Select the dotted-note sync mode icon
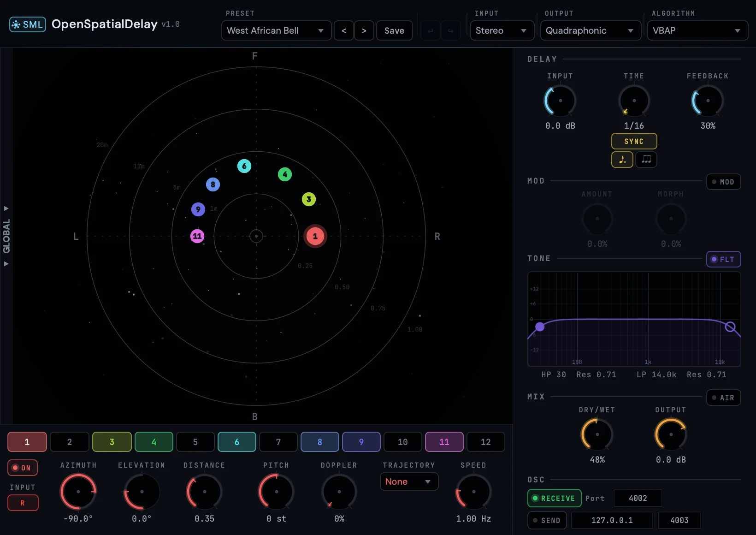 [x=622, y=160]
